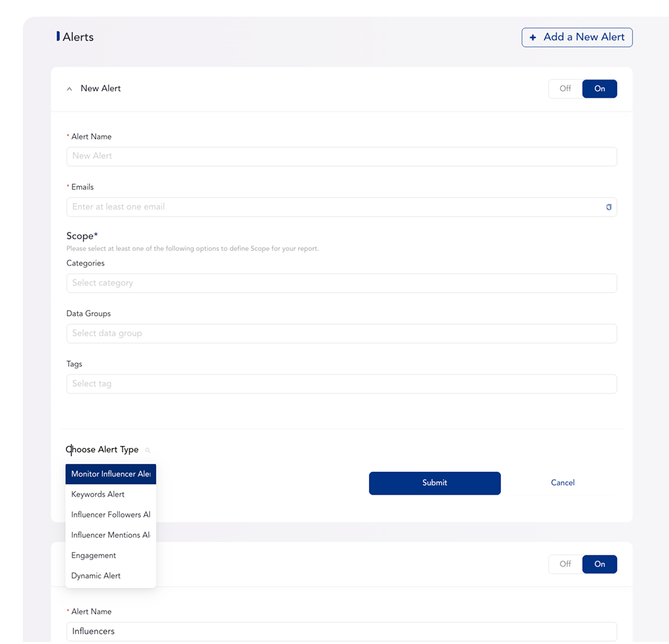Switch the New Alert toggle to On

tap(599, 89)
